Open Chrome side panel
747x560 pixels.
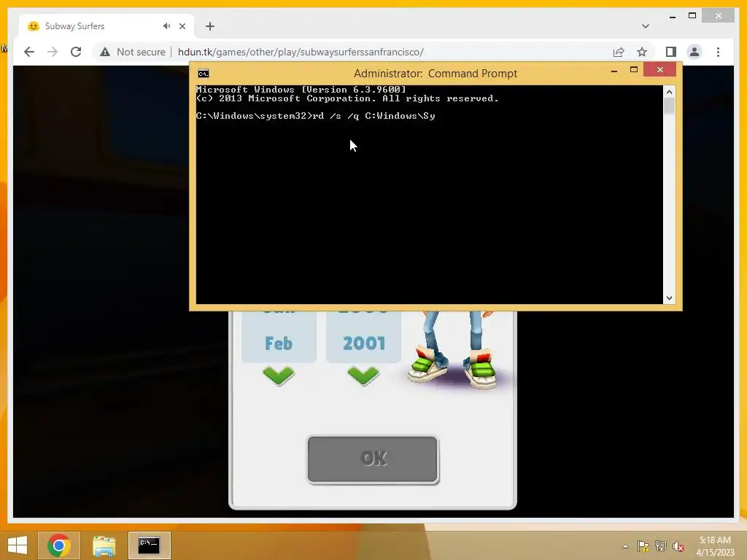coord(671,52)
